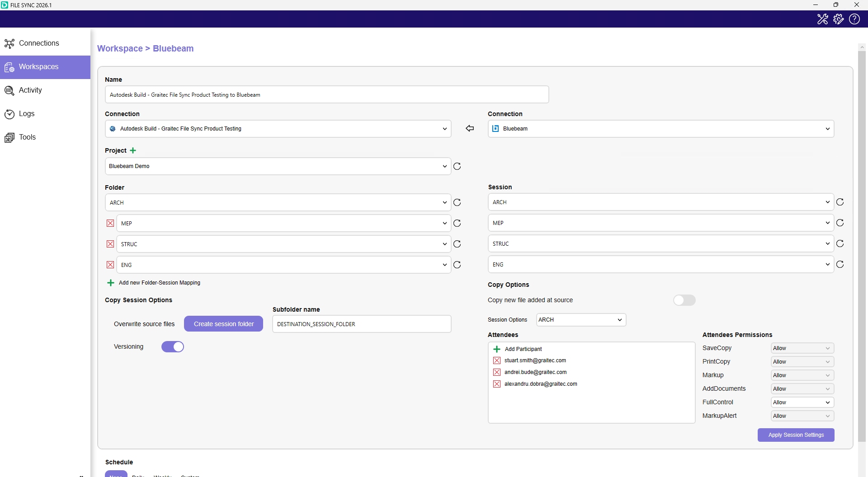The image size is (868, 477).
Task: Click the Subfolder name text field
Action: (362, 324)
